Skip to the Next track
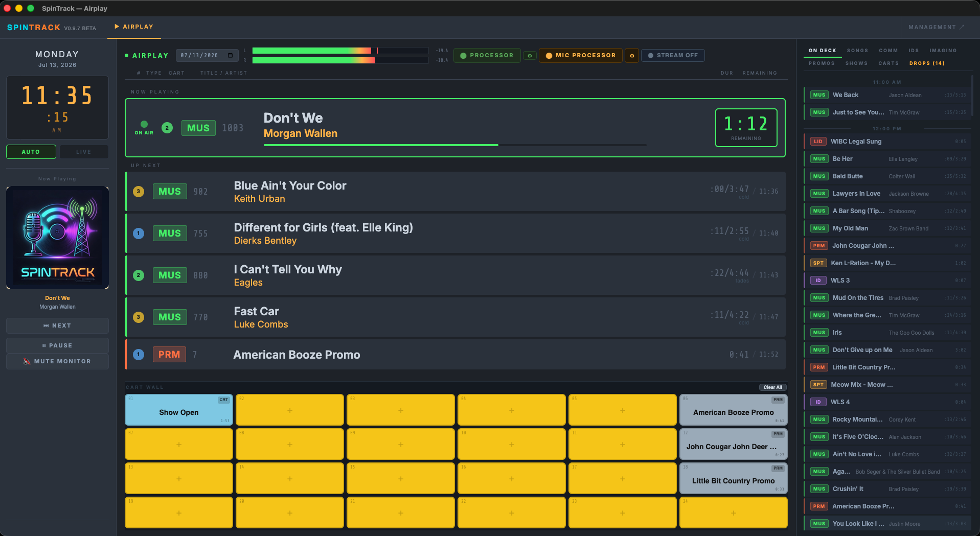 pyautogui.click(x=57, y=325)
